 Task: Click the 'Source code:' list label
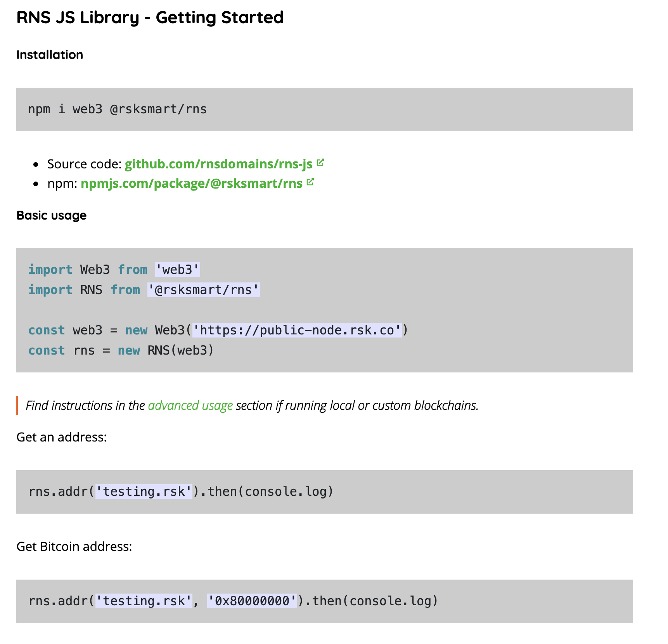[85, 164]
